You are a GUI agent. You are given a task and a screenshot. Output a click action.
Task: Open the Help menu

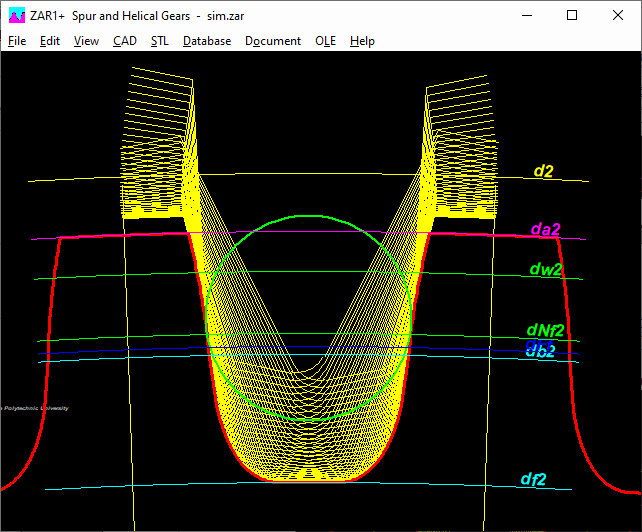(362, 41)
